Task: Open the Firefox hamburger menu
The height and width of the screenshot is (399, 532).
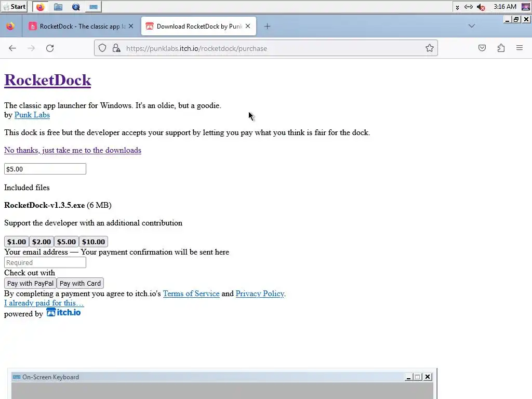Action: (520, 48)
